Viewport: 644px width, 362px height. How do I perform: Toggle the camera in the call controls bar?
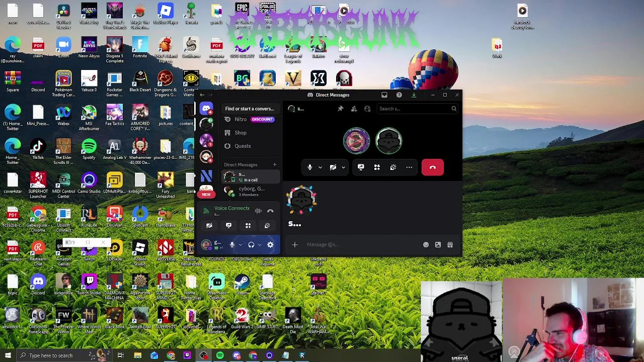(333, 167)
